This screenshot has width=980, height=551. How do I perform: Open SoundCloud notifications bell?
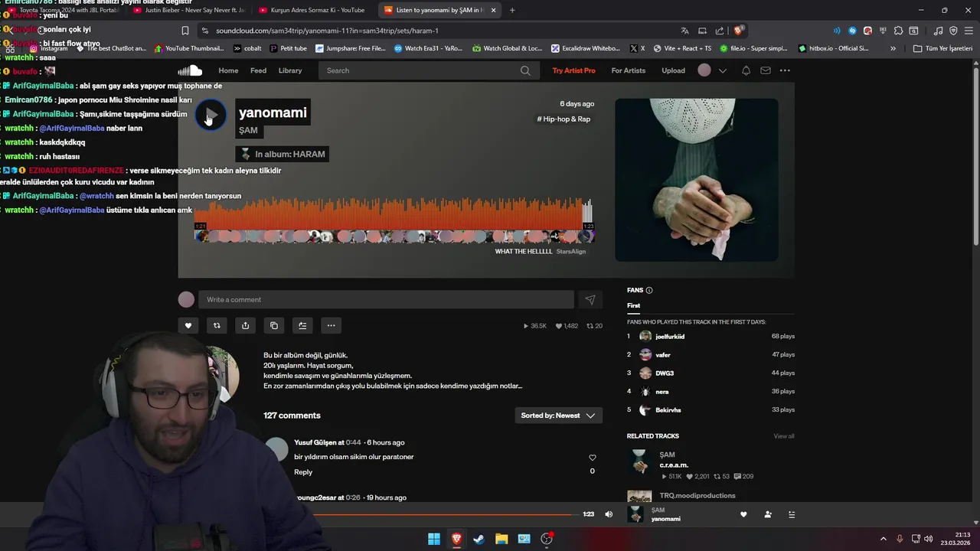point(746,70)
